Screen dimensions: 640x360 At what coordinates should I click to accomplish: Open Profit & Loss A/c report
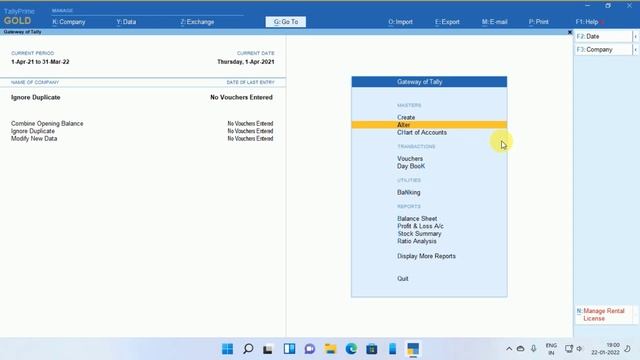(420, 226)
